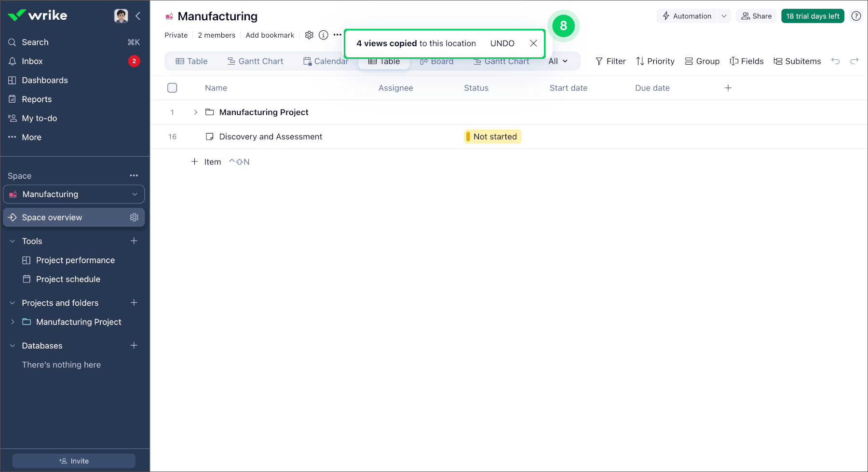Switch to the Calendar view tab

click(325, 61)
